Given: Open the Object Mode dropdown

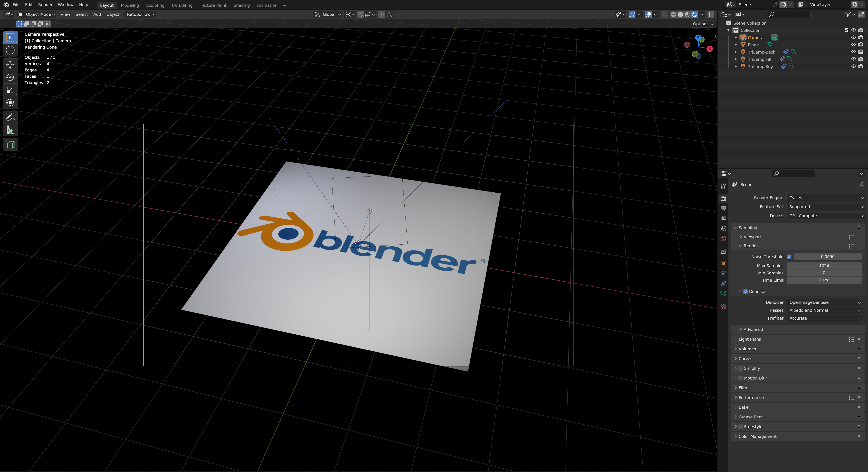Looking at the screenshot, I should coord(36,14).
